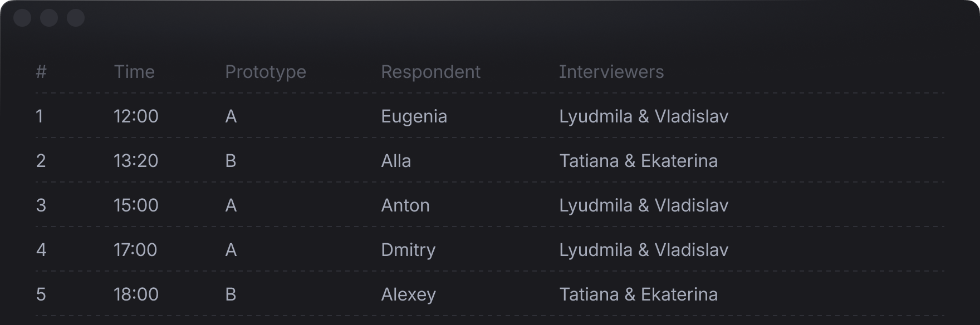Click the middle gray window dot
The image size is (980, 325).
[49, 18]
